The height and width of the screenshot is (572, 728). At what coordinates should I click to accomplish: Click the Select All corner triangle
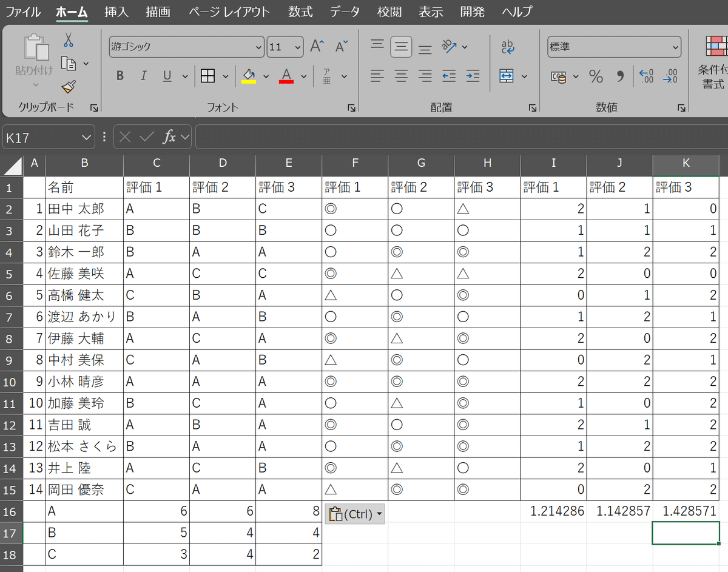(x=12, y=165)
